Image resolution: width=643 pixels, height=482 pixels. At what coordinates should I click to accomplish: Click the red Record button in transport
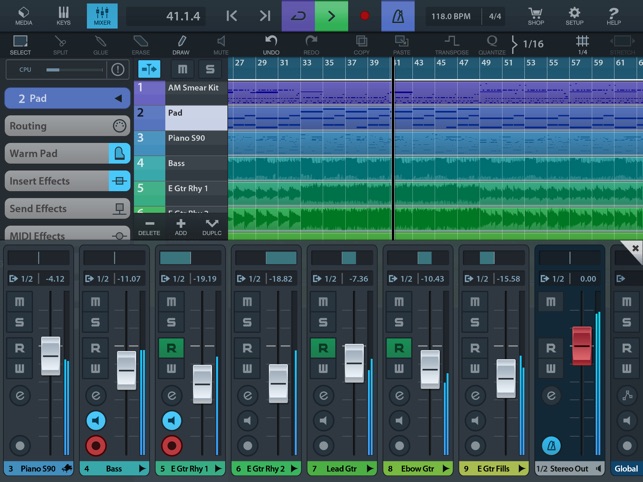click(364, 16)
